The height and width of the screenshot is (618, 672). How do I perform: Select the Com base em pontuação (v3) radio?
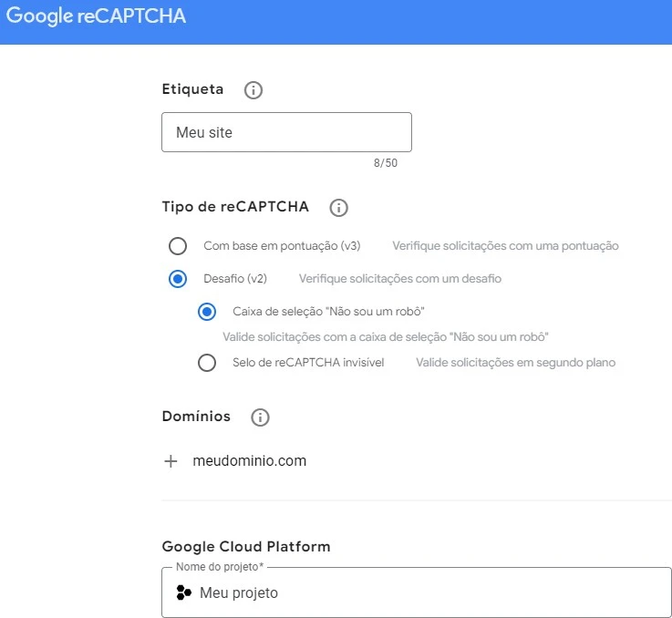pos(178,246)
